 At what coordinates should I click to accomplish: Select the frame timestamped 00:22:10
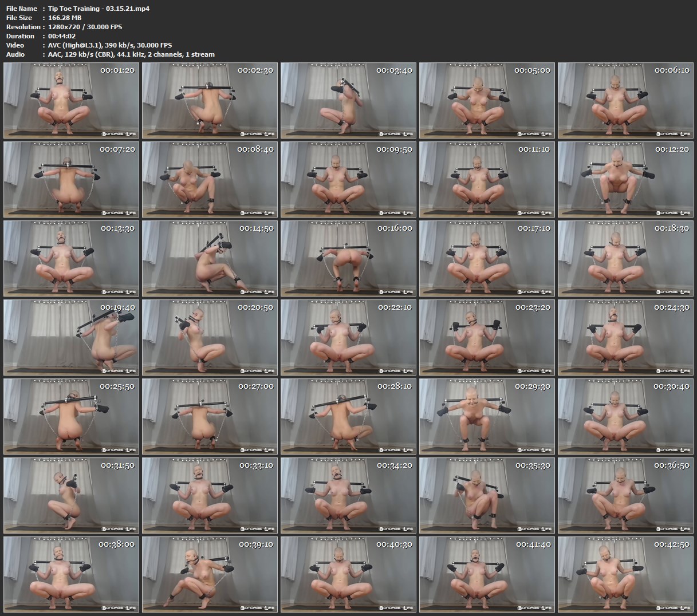[348, 338]
